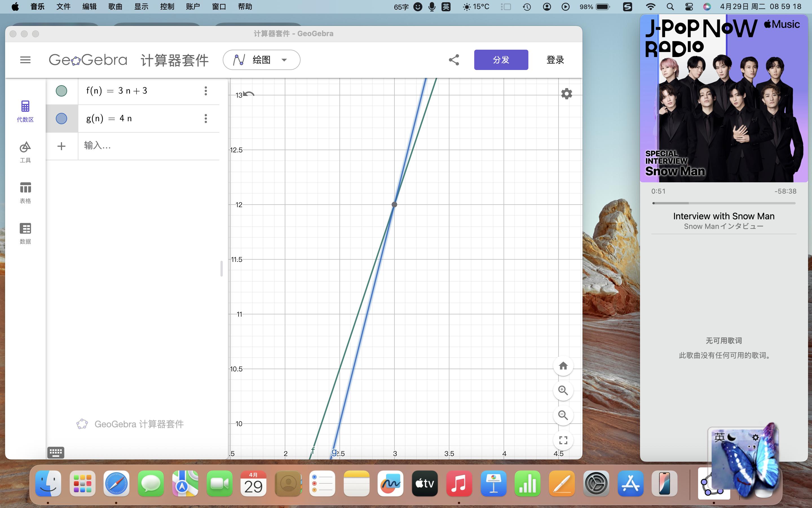Seek in the Music playback progress bar

(x=724, y=203)
